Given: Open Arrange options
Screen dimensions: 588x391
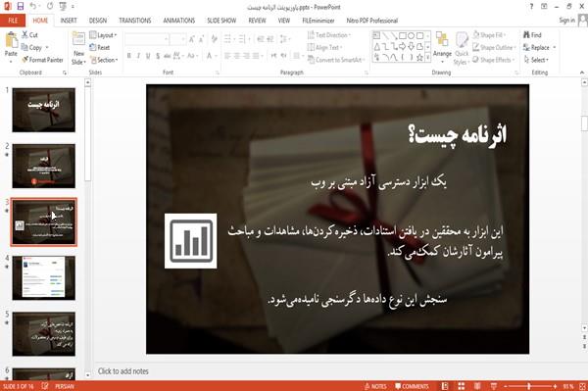Looking at the screenshot, I should coord(442,47).
